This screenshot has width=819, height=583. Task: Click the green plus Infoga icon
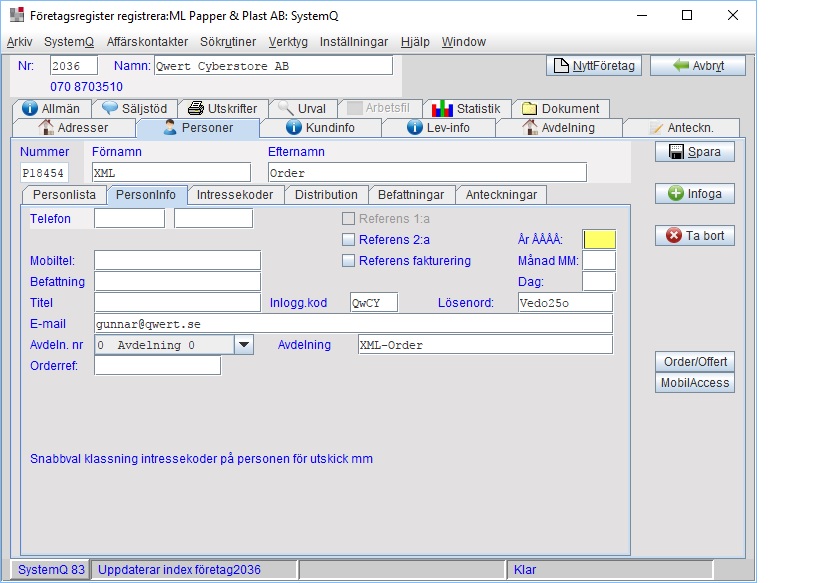click(x=676, y=194)
